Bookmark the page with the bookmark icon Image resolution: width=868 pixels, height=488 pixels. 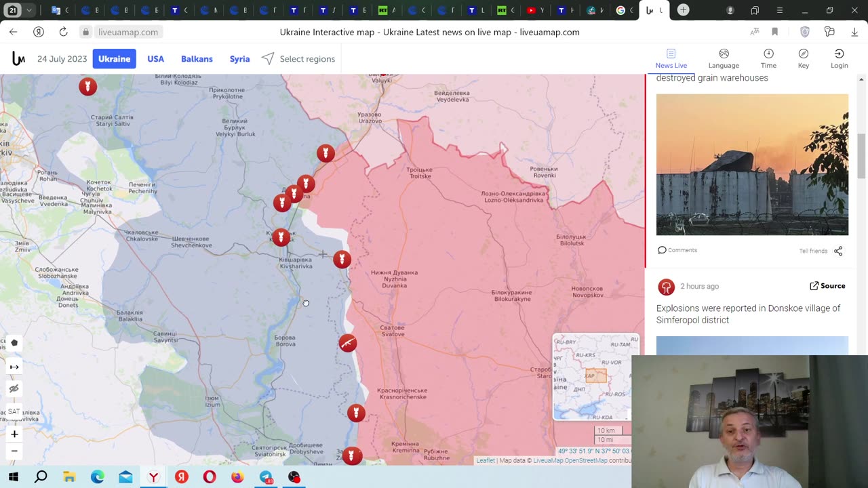coord(775,32)
